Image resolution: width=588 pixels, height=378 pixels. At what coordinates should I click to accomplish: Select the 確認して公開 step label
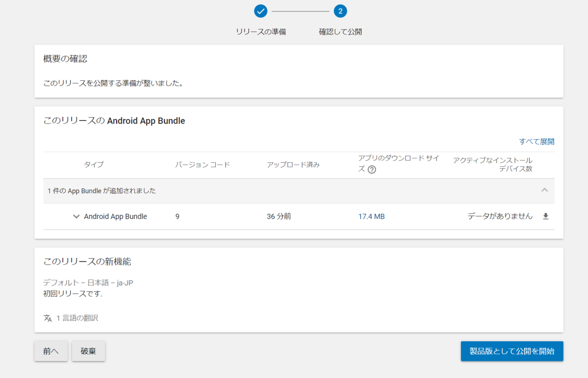pos(341,32)
